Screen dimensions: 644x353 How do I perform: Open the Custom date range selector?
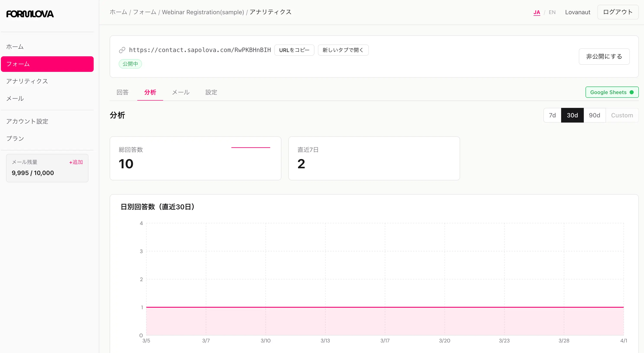coord(622,115)
